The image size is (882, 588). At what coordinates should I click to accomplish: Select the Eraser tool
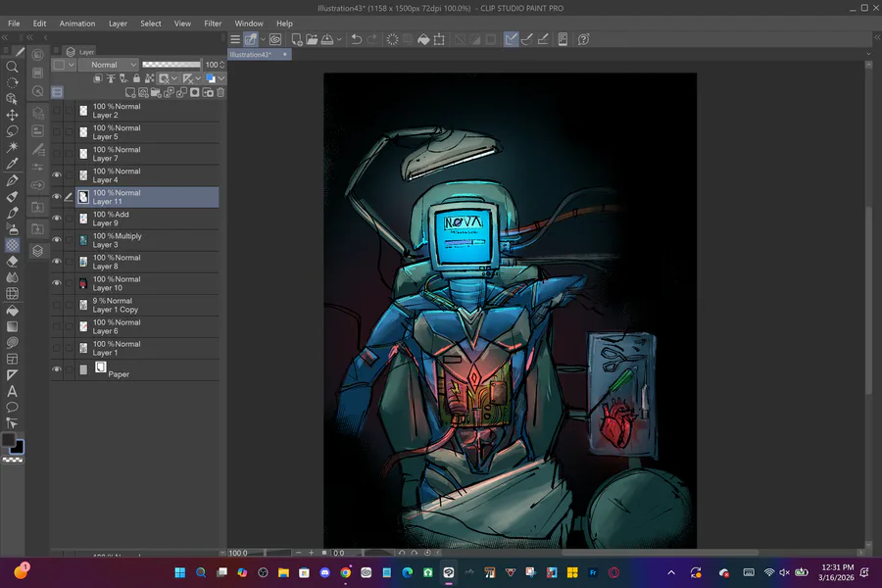(12, 262)
